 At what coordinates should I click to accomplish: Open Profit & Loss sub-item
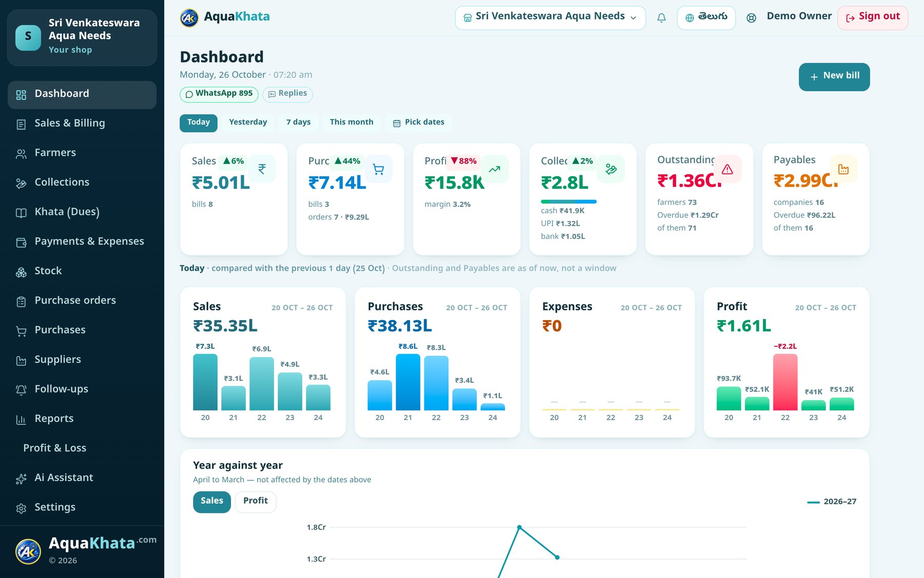[x=82, y=448]
